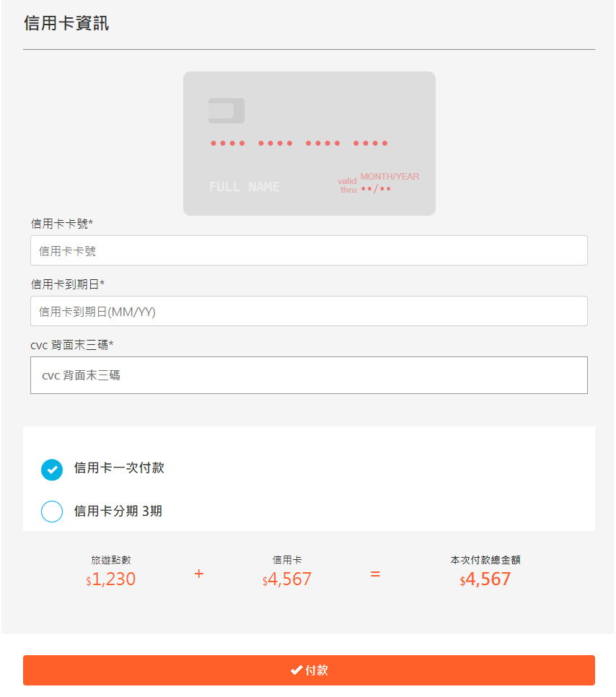The height and width of the screenshot is (697, 616).
Task: Click the 本次付款總金額 $4,567 total
Action: click(485, 579)
